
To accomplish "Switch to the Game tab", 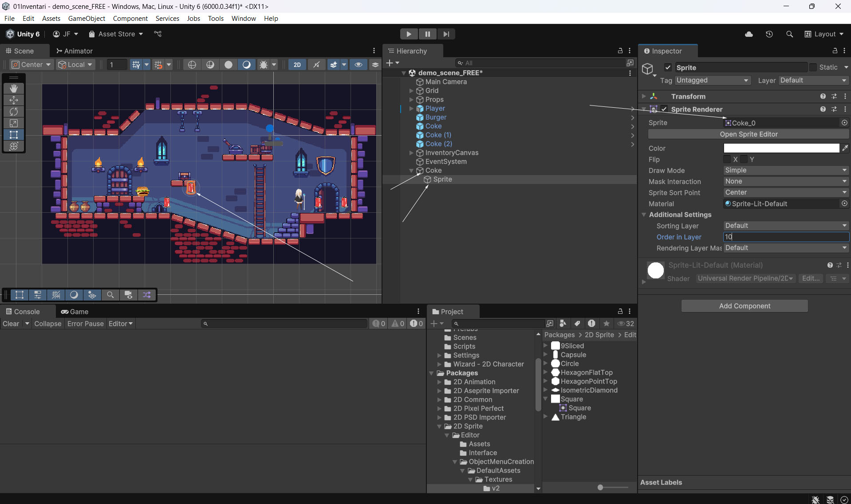I will (75, 312).
